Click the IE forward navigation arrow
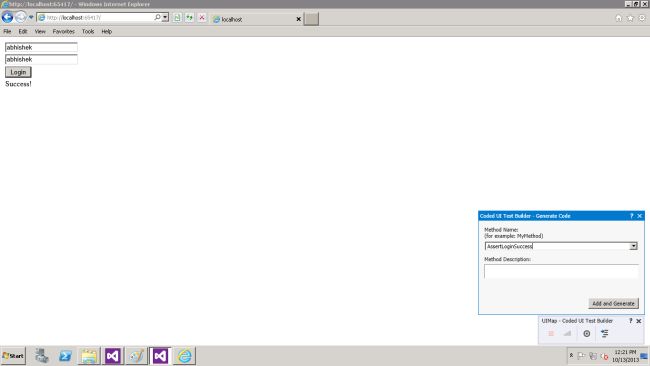The width and height of the screenshot is (650, 366). pyautogui.click(x=20, y=17)
